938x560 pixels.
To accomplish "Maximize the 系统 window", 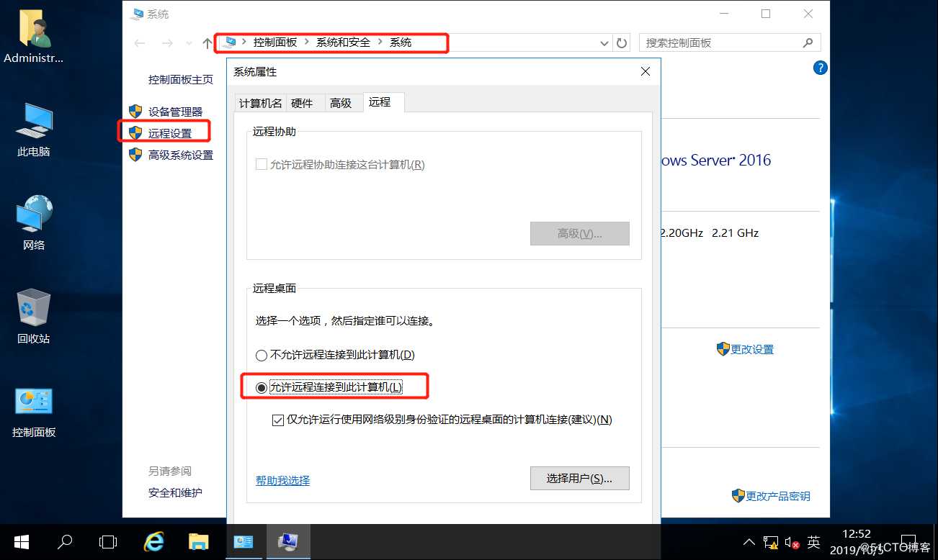I will [x=766, y=14].
